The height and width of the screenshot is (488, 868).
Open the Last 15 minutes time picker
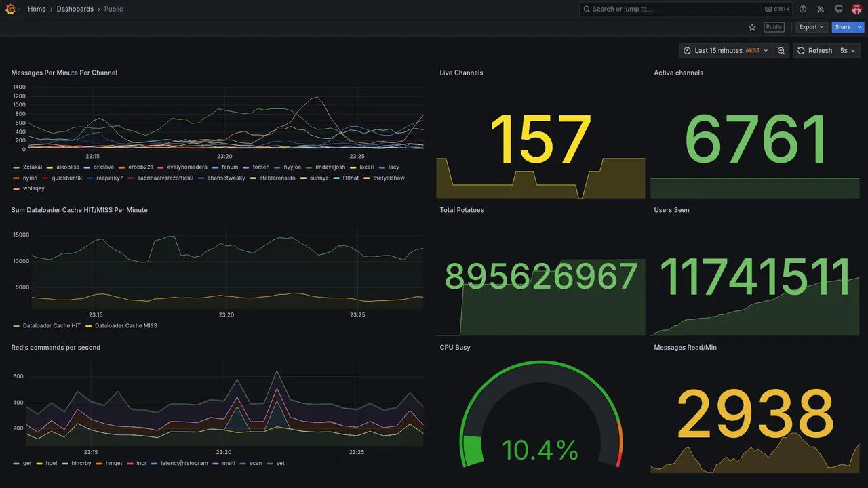726,51
